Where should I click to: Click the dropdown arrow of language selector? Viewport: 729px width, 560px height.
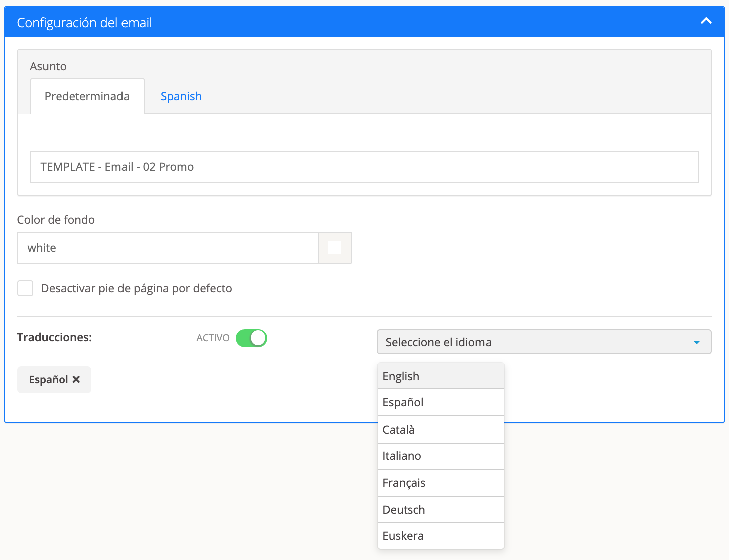point(696,343)
